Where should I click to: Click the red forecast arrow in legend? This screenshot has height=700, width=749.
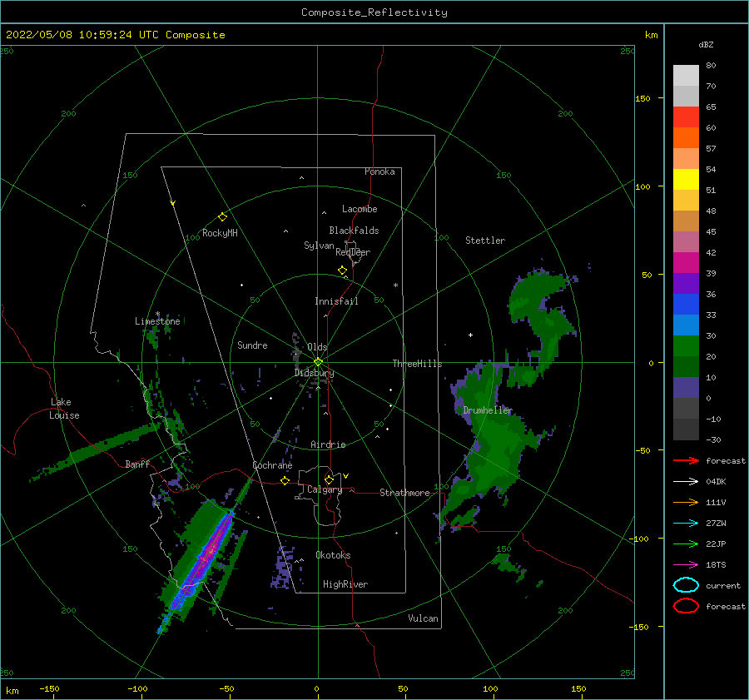tap(686, 460)
